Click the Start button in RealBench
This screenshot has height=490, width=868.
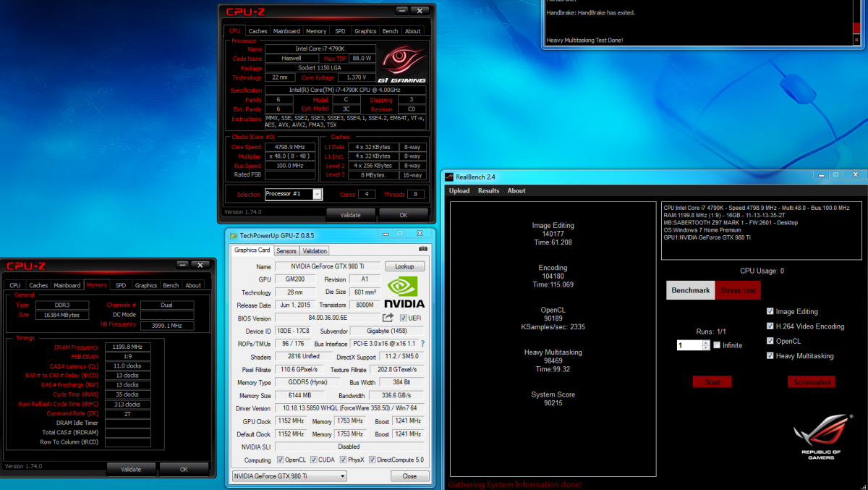click(712, 381)
